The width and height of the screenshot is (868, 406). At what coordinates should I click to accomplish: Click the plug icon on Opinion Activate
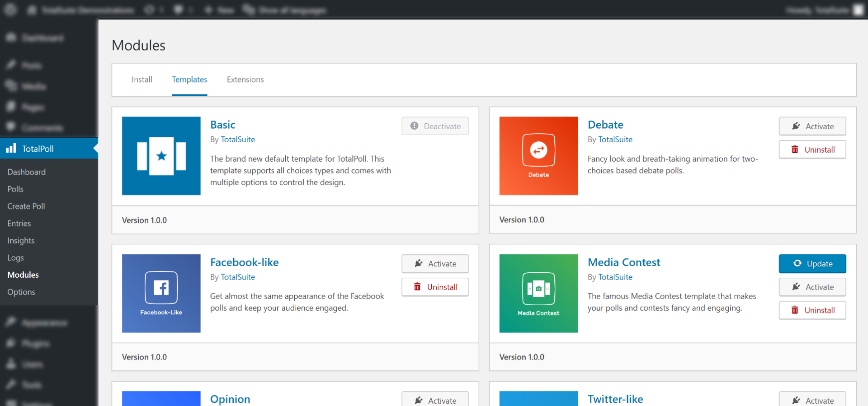click(x=419, y=400)
